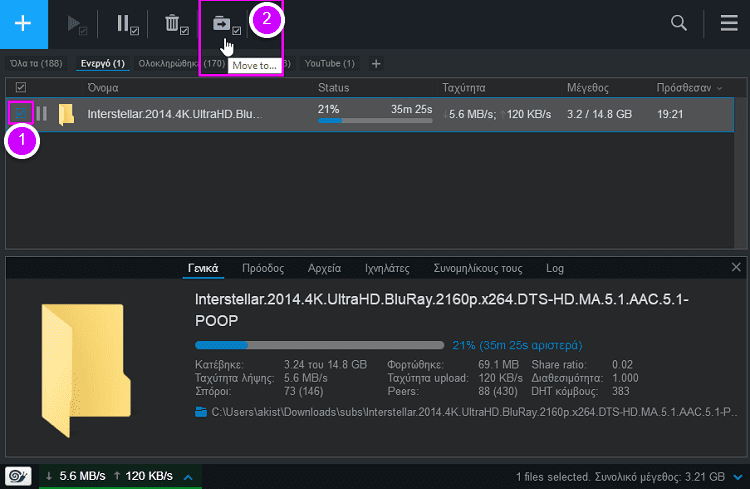750x489 pixels.
Task: Uncheck the Interstellar download checkbox
Action: (21, 113)
